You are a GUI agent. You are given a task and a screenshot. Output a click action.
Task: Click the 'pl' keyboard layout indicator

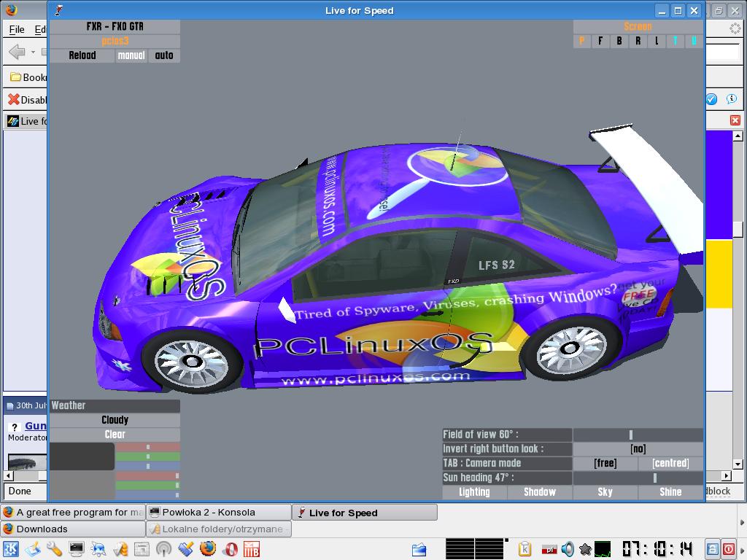549,550
